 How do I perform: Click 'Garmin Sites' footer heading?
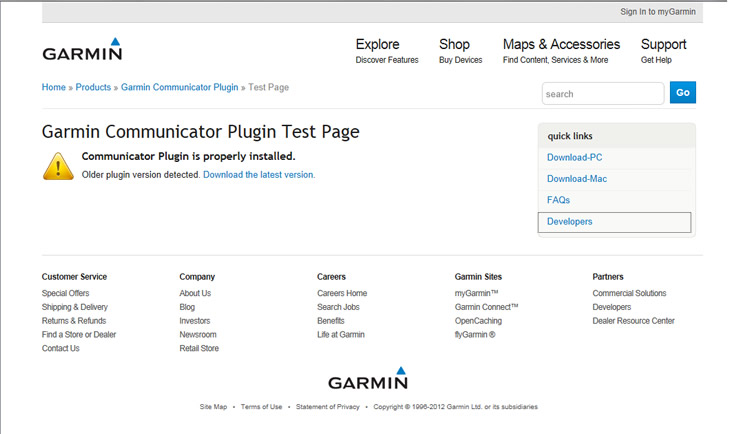478,277
